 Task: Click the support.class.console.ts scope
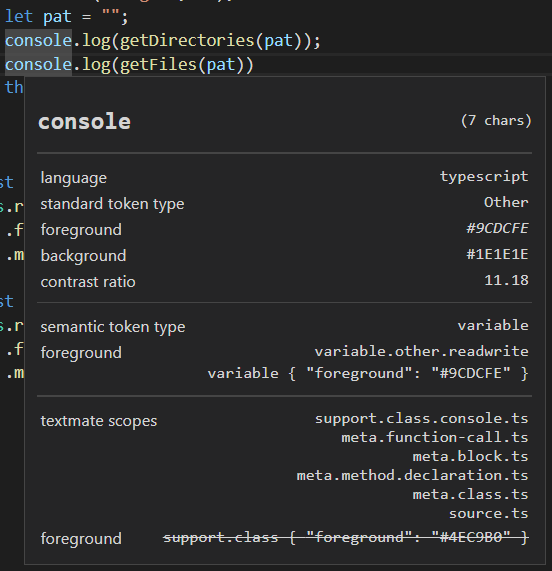[422, 418]
